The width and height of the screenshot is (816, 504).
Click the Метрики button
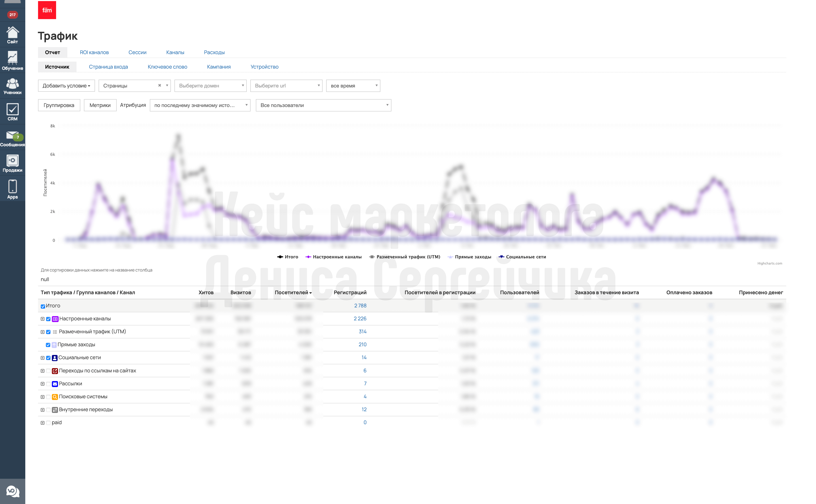pyautogui.click(x=100, y=105)
